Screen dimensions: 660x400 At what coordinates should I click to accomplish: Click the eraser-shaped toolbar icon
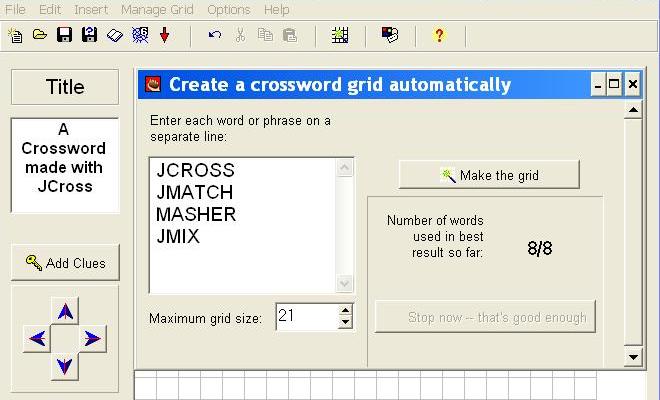click(114, 35)
